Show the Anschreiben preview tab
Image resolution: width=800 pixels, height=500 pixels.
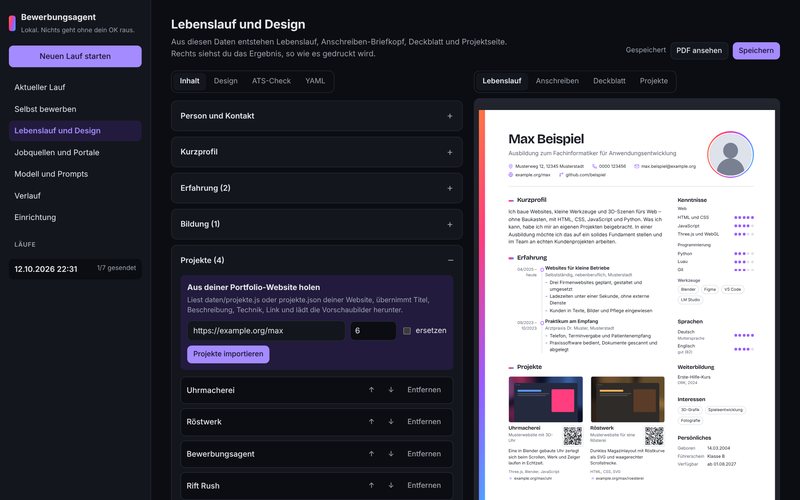[x=557, y=81]
